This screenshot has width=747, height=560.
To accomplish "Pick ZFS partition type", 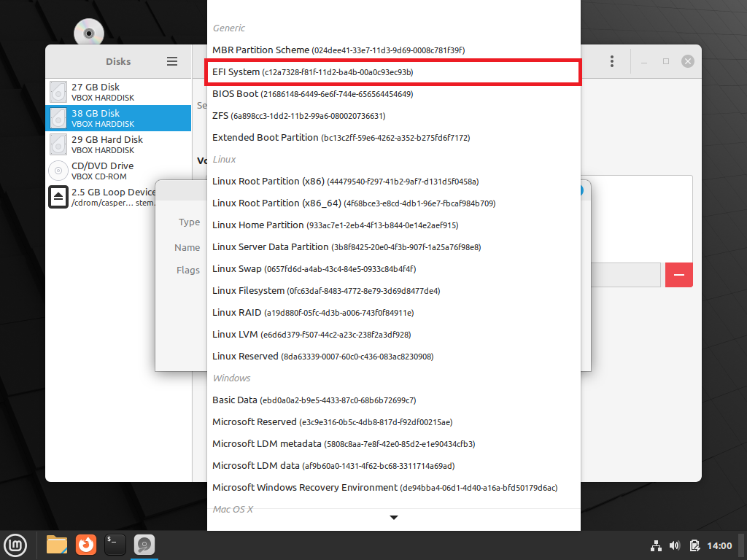I will click(393, 116).
